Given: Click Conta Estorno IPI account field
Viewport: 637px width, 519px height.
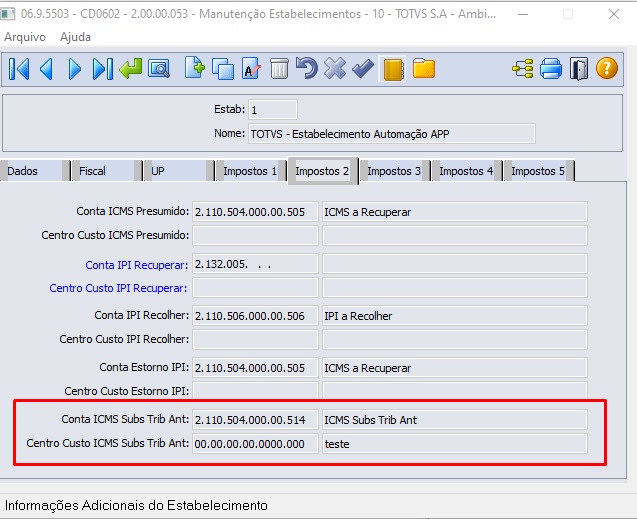Looking at the screenshot, I should point(255,368).
